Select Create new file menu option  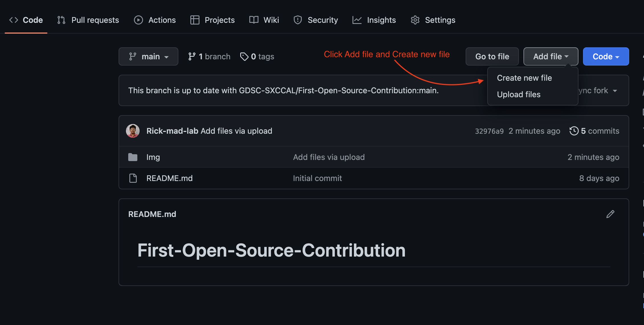click(524, 78)
